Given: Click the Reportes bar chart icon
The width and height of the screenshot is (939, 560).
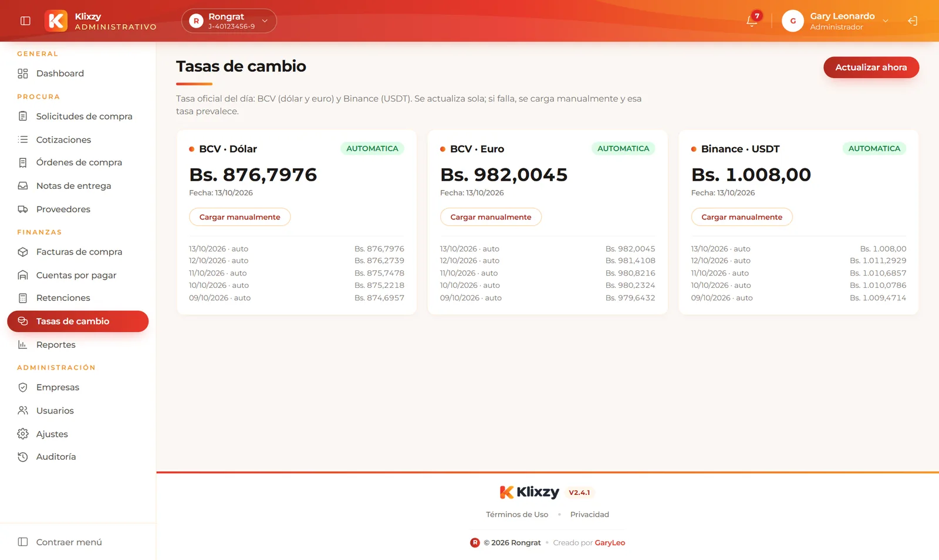Looking at the screenshot, I should point(23,345).
